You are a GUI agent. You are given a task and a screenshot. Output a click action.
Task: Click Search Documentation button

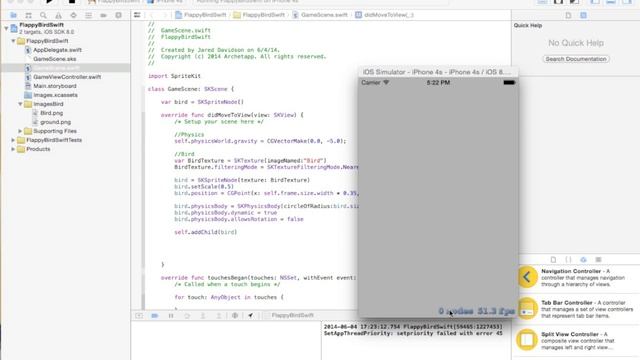click(x=576, y=59)
